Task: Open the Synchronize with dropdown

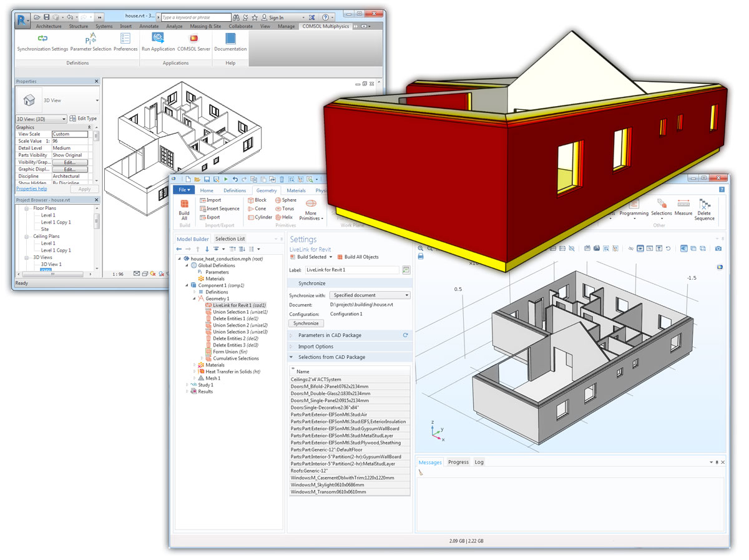Action: [371, 295]
